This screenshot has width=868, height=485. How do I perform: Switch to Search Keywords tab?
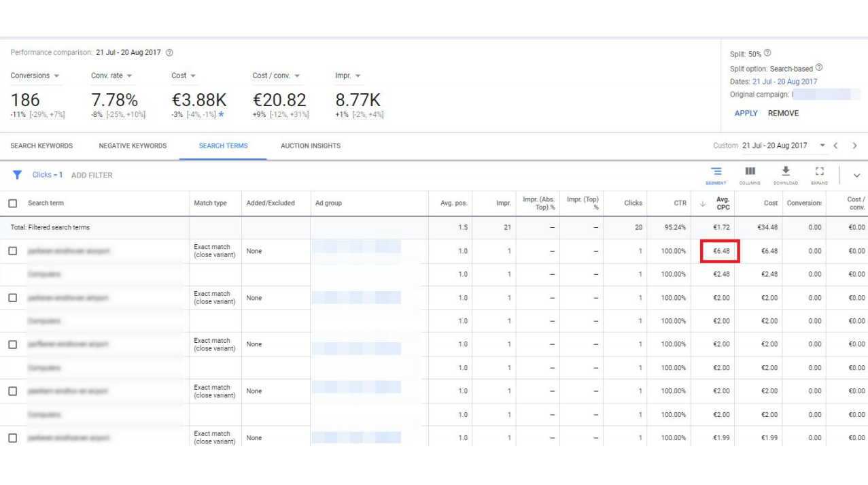tap(41, 146)
